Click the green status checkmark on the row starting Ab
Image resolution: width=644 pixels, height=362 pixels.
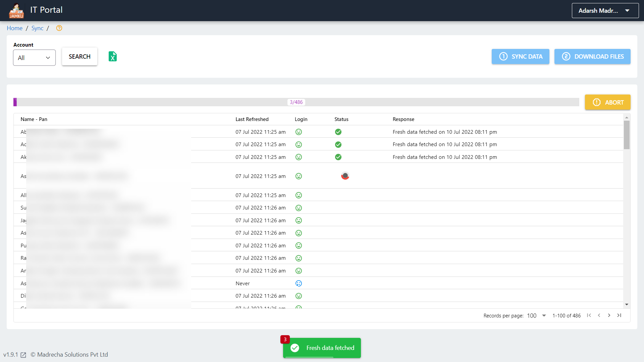pos(338,132)
